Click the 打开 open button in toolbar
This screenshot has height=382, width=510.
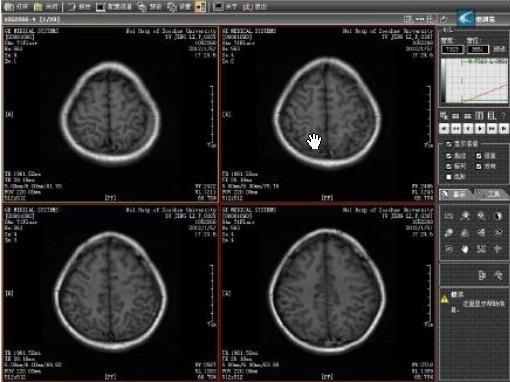tap(17, 7)
